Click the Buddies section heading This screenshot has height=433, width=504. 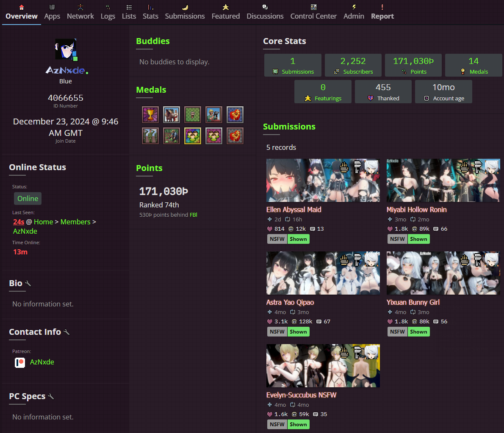point(152,41)
